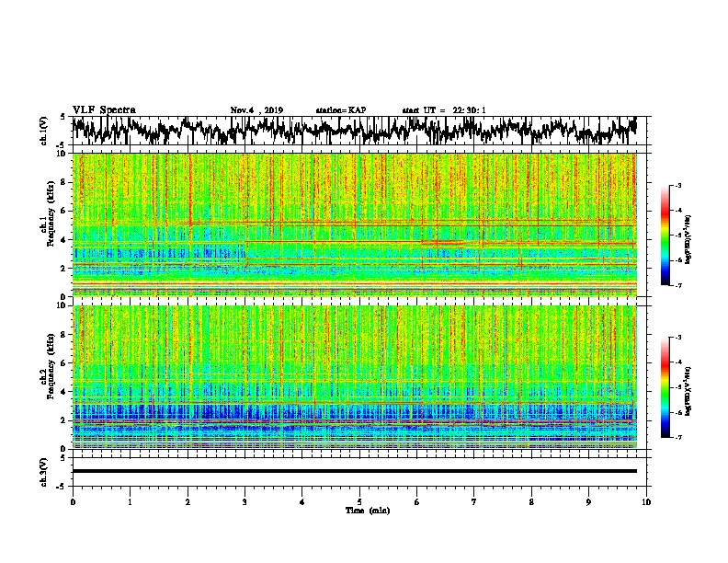Click the "-7" label on ch.1 colorbar

click(x=677, y=285)
